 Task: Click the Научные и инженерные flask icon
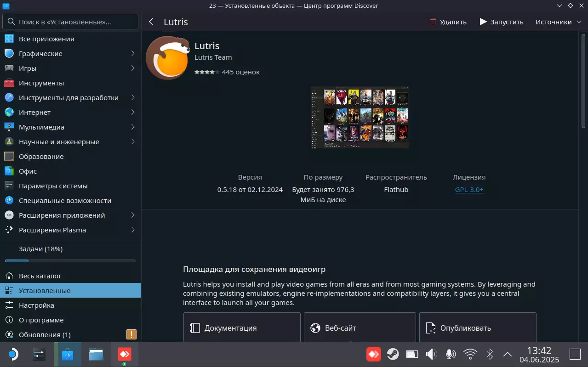pos(9,142)
